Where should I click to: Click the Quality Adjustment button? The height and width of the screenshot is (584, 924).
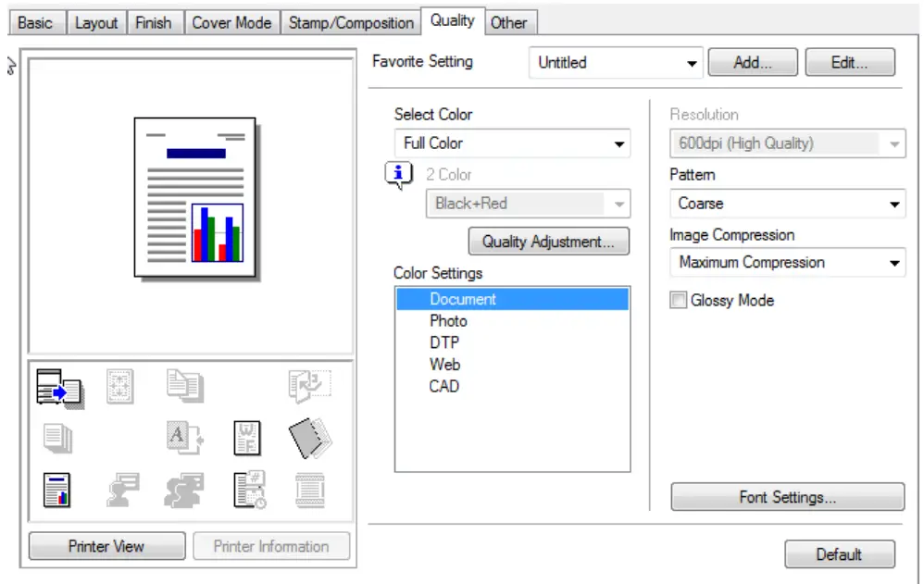[548, 242]
